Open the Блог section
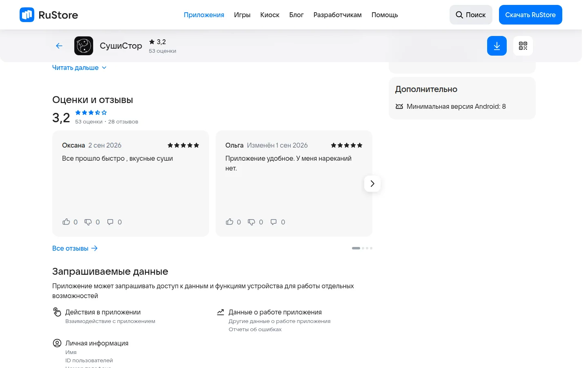This screenshot has width=588, height=368. 296,15
